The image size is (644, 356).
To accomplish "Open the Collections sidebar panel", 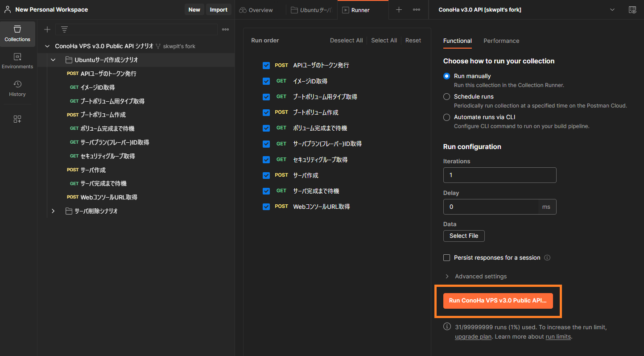I will (17, 34).
